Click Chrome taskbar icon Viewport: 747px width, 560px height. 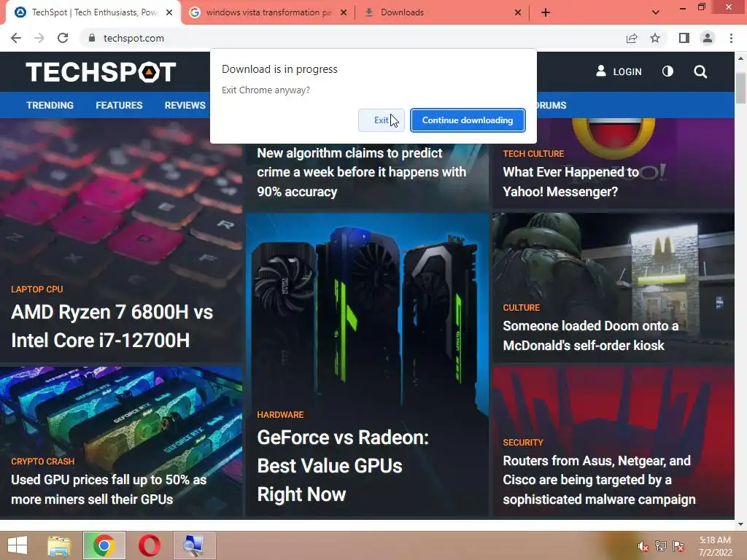coord(104,545)
